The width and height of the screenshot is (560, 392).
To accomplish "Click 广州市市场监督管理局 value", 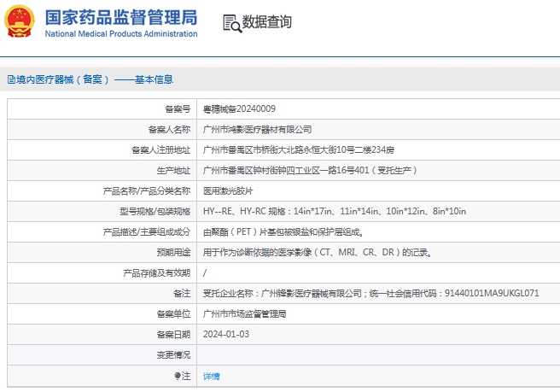I will coord(245,314).
